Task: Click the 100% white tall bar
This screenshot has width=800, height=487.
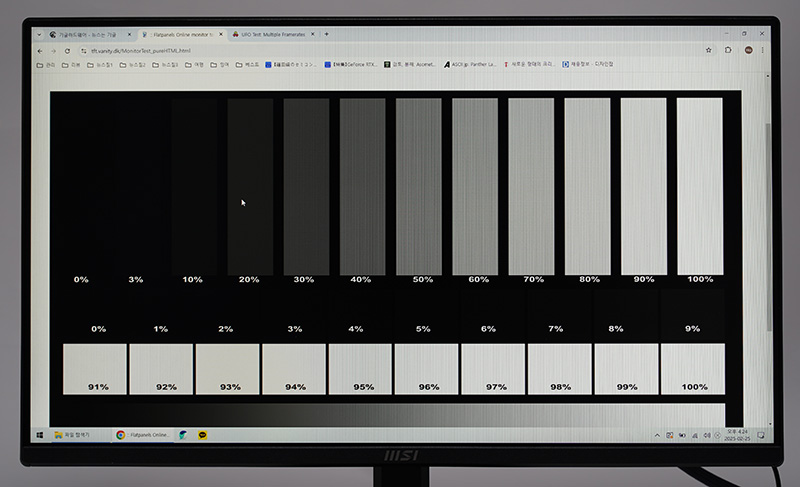Action: 699,187
